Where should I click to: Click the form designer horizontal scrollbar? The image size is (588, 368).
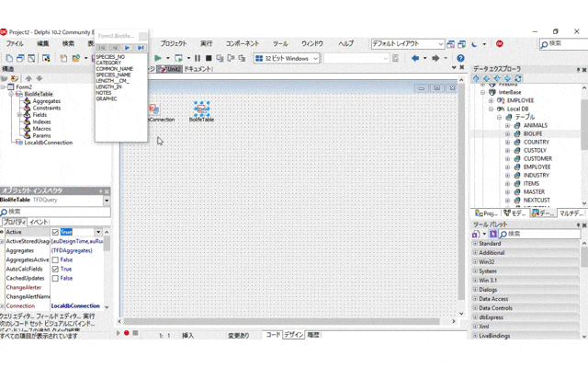281,322
